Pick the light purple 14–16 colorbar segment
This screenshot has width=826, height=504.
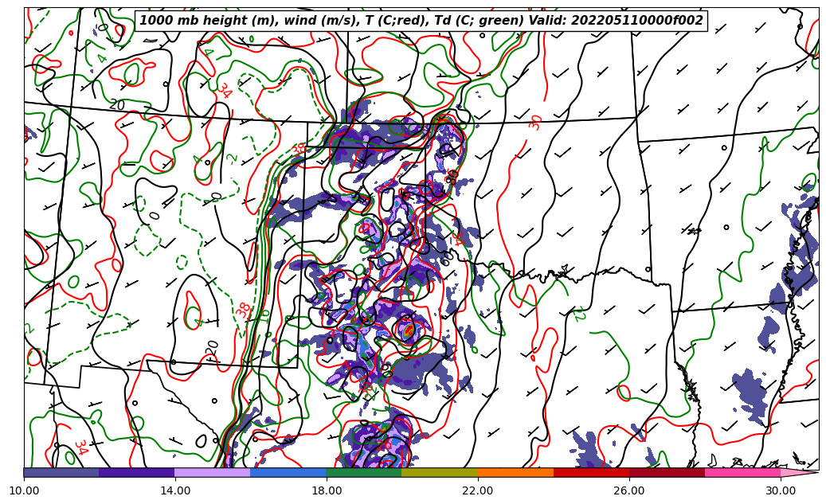click(x=212, y=472)
